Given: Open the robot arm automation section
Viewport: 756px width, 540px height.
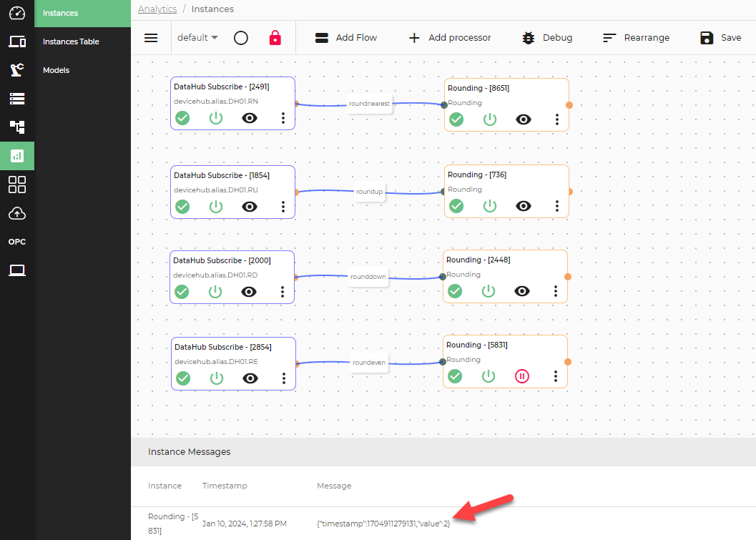Looking at the screenshot, I should click(17, 69).
